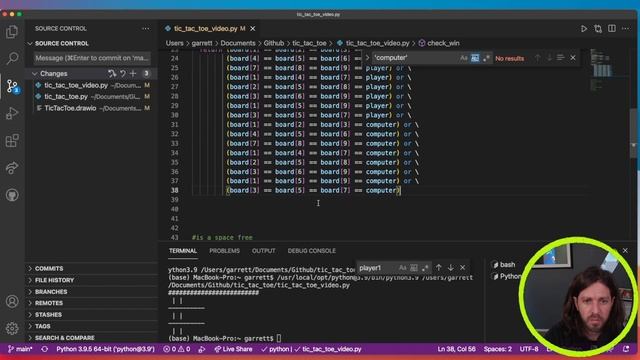
Task: Open the Live Share activity bar icon
Action: click(x=12, y=168)
